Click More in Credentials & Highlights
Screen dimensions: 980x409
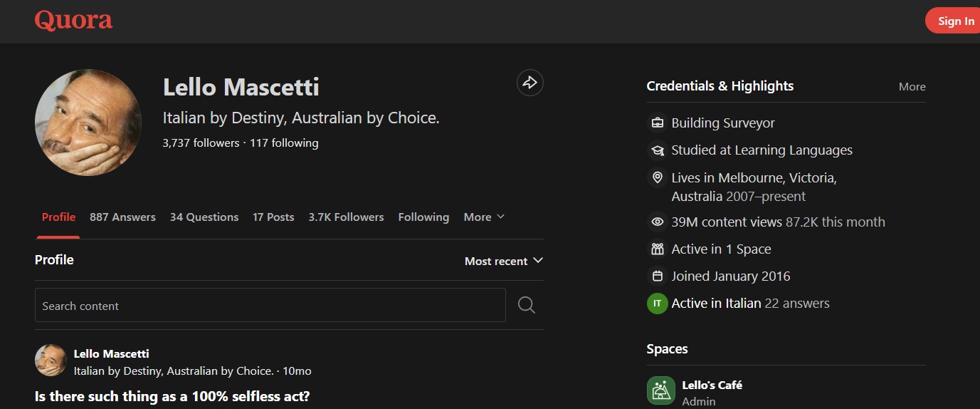point(912,87)
